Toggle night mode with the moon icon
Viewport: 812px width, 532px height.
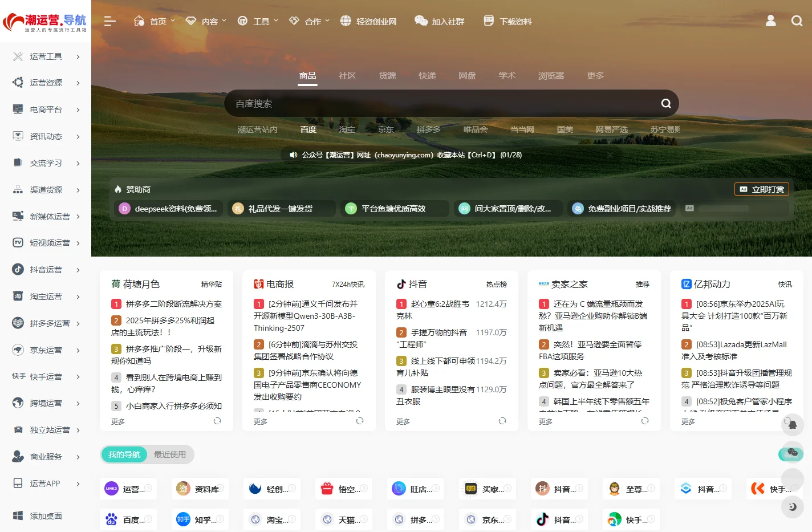[x=792, y=506]
